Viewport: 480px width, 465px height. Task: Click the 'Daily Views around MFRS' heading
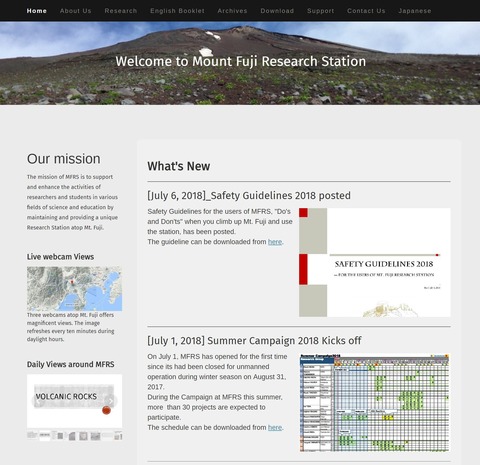71,364
